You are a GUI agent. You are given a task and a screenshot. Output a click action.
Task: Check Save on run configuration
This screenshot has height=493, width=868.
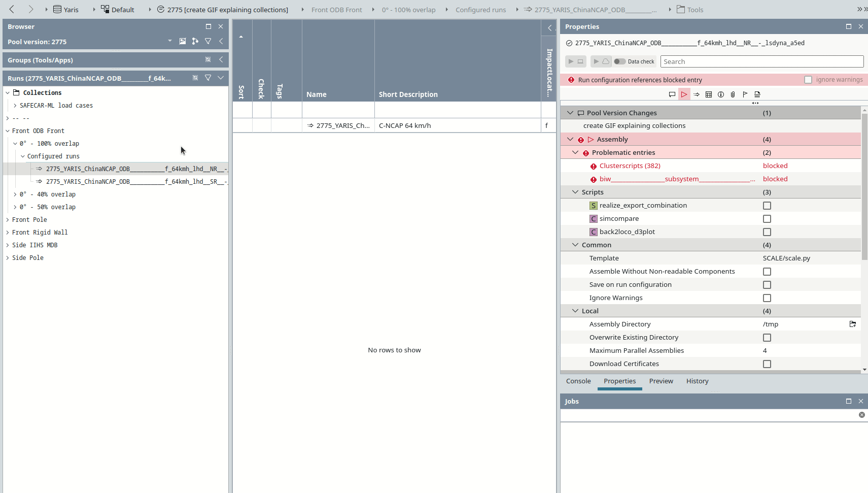[x=767, y=285]
